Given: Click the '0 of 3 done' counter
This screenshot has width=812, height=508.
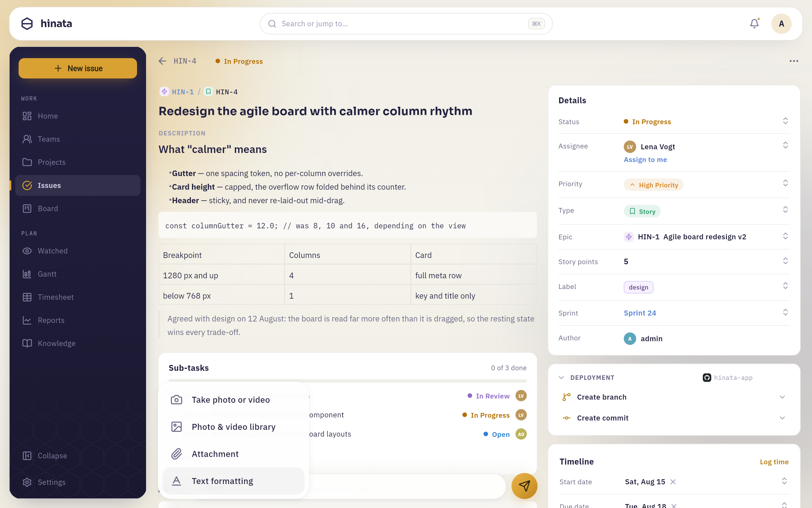Looking at the screenshot, I should coord(509,368).
